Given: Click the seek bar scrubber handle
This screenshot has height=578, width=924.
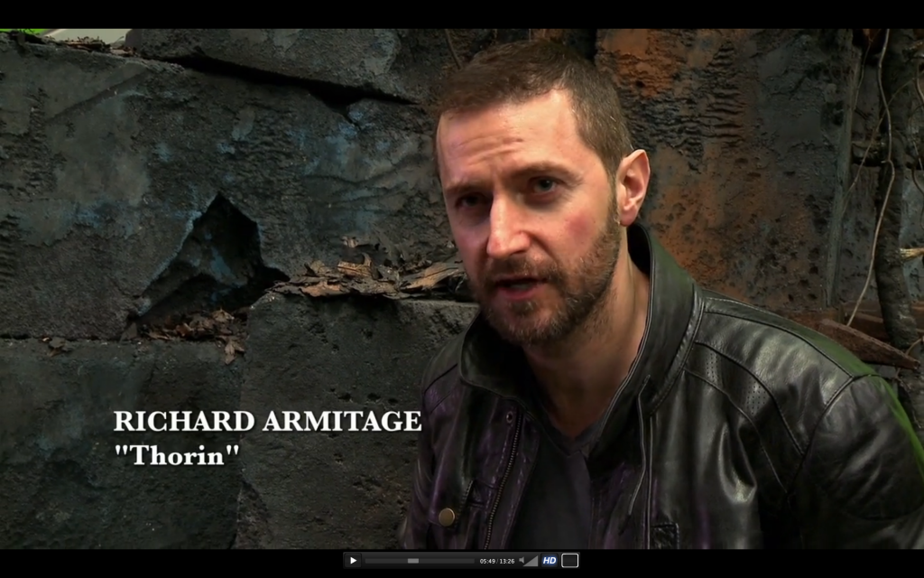Looking at the screenshot, I should (413, 561).
